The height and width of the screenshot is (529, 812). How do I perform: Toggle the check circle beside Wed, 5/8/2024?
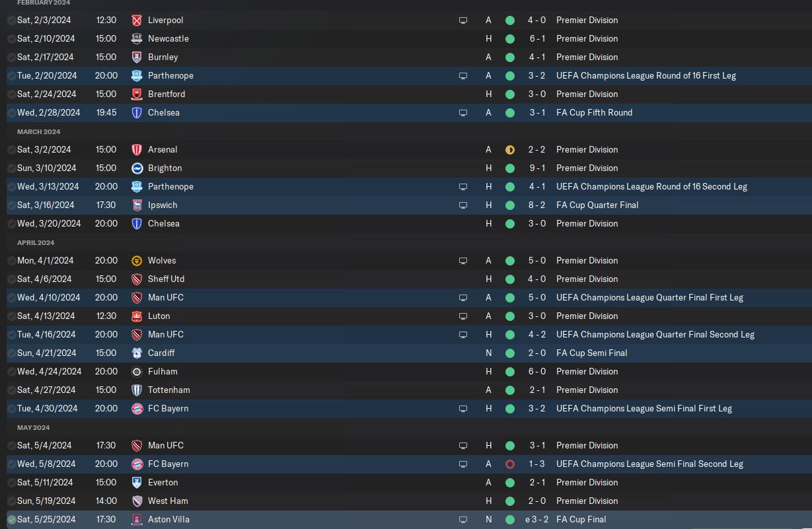[x=11, y=464]
